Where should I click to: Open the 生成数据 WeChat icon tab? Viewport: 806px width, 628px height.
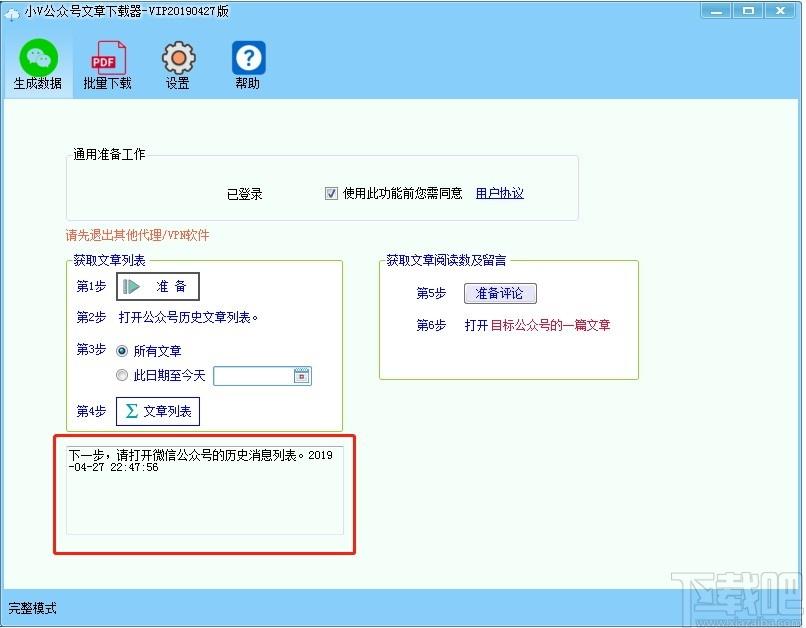38,65
